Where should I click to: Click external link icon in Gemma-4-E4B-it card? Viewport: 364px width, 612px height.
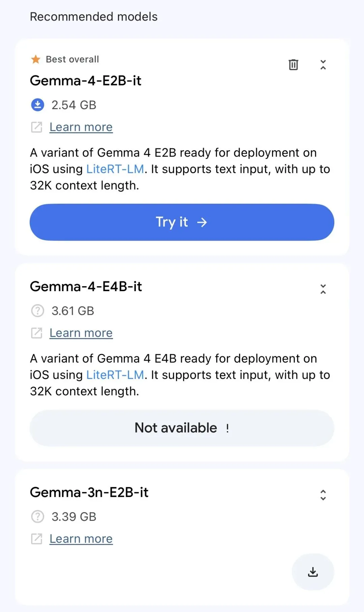click(37, 333)
